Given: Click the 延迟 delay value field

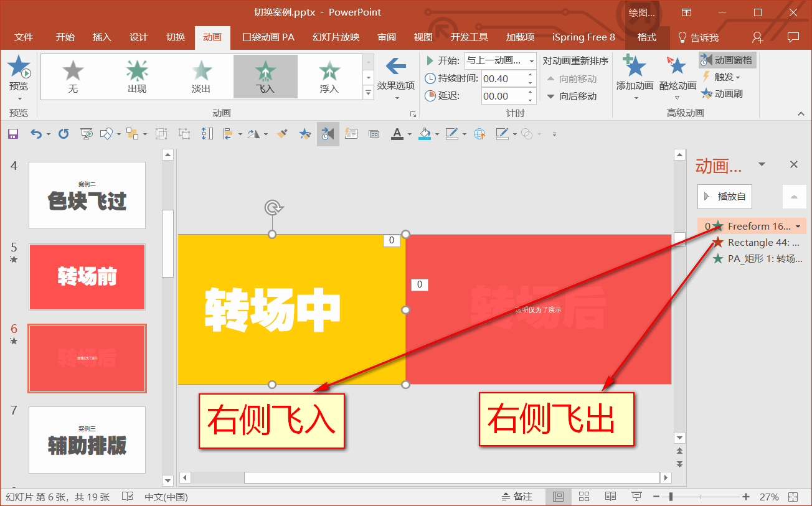Looking at the screenshot, I should pyautogui.click(x=504, y=96).
